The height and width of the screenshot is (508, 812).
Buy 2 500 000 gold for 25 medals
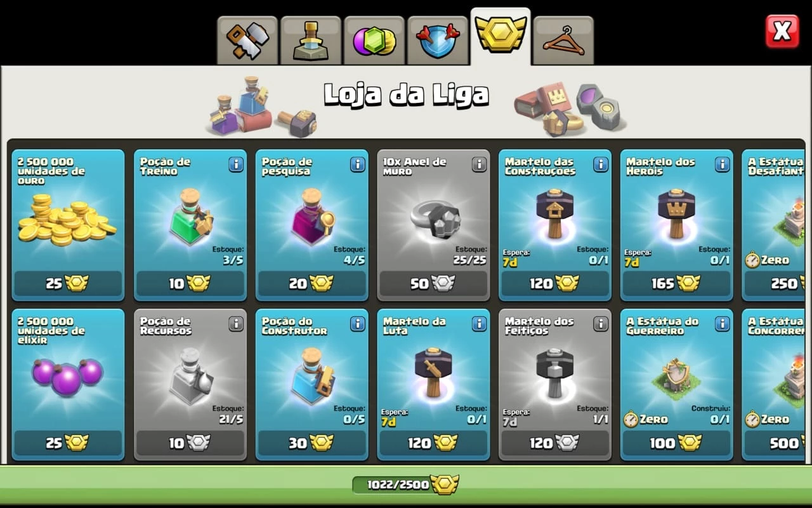68,283
